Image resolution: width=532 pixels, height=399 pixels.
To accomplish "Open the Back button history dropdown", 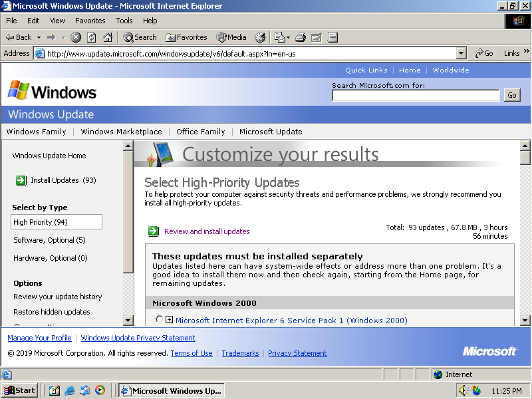I will [39, 37].
